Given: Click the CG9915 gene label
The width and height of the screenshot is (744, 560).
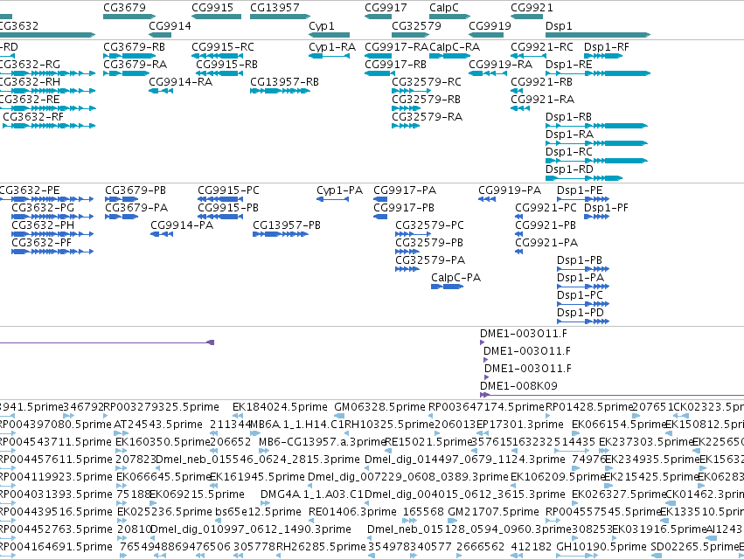Looking at the screenshot, I should [x=212, y=8].
